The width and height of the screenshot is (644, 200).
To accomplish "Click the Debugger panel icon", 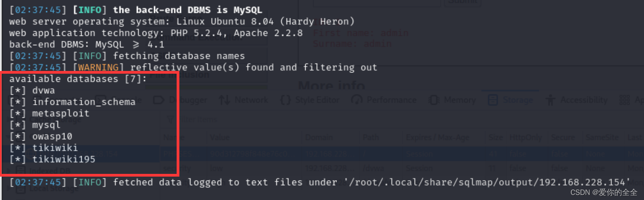I will (158, 100).
